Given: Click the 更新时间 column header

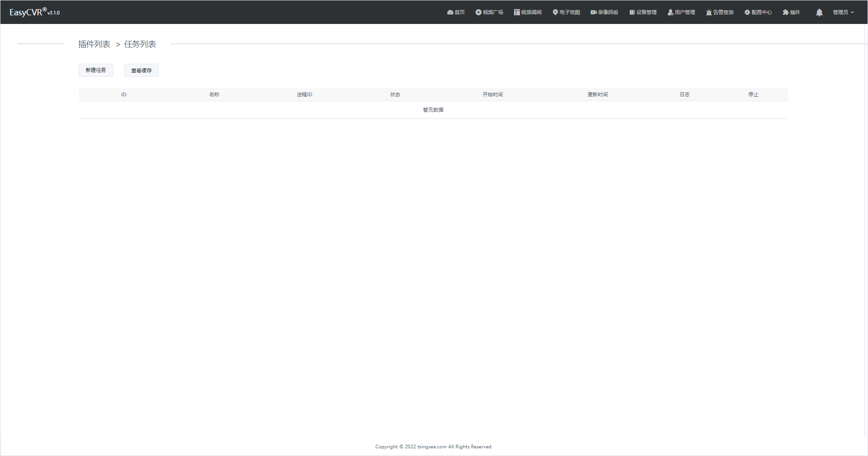Looking at the screenshot, I should coord(598,94).
